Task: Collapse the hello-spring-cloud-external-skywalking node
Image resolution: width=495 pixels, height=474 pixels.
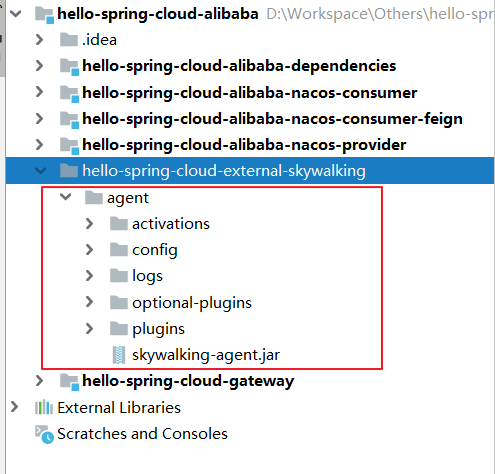Action: tap(40, 171)
